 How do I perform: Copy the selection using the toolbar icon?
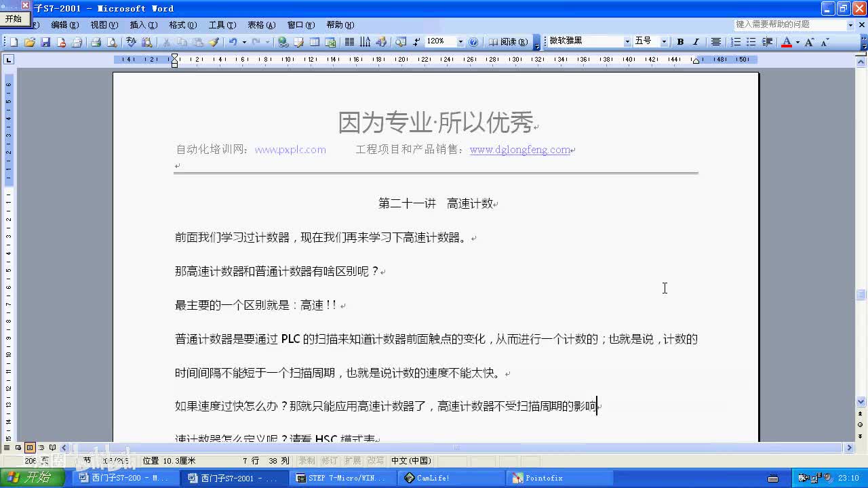pyautogui.click(x=182, y=42)
